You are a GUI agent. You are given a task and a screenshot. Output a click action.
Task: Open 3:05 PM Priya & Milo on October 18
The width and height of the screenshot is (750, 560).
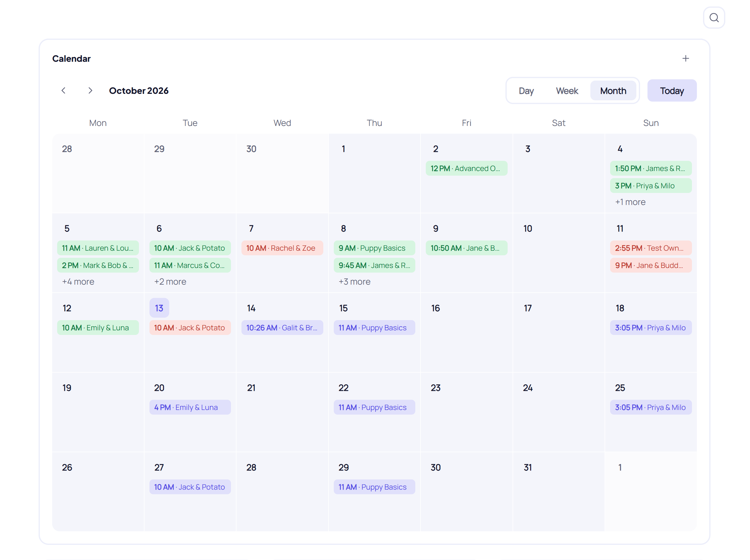tap(651, 328)
